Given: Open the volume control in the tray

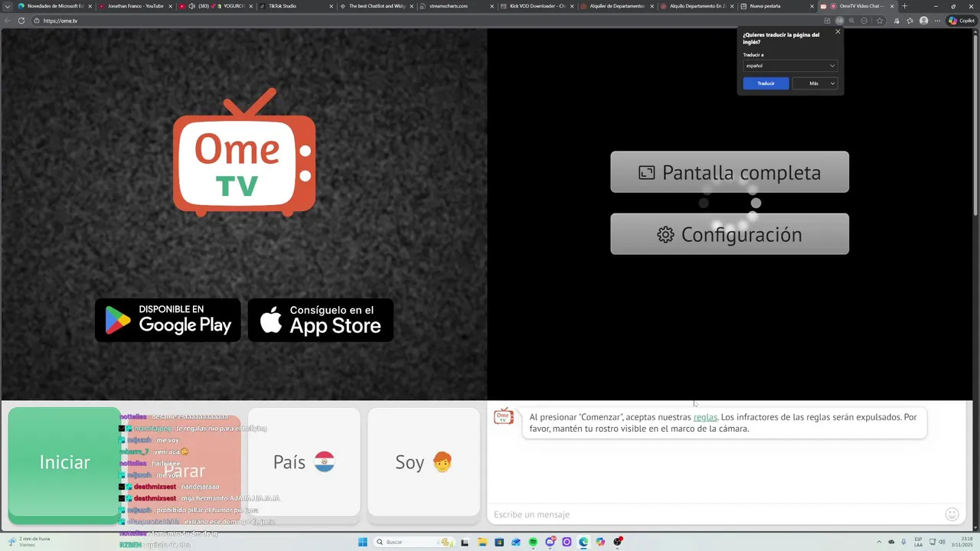Looking at the screenshot, I should pyautogui.click(x=942, y=542).
